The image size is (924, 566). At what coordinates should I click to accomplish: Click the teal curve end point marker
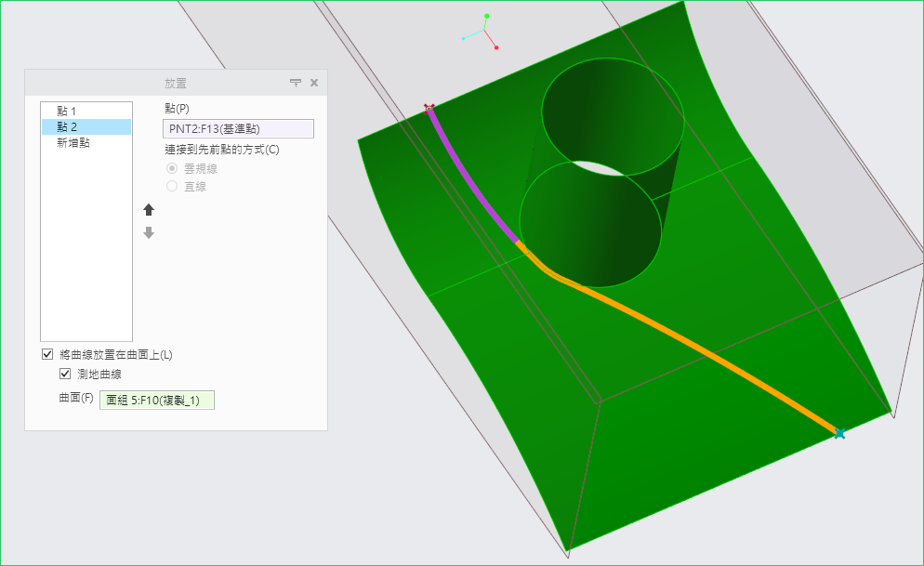pos(839,433)
